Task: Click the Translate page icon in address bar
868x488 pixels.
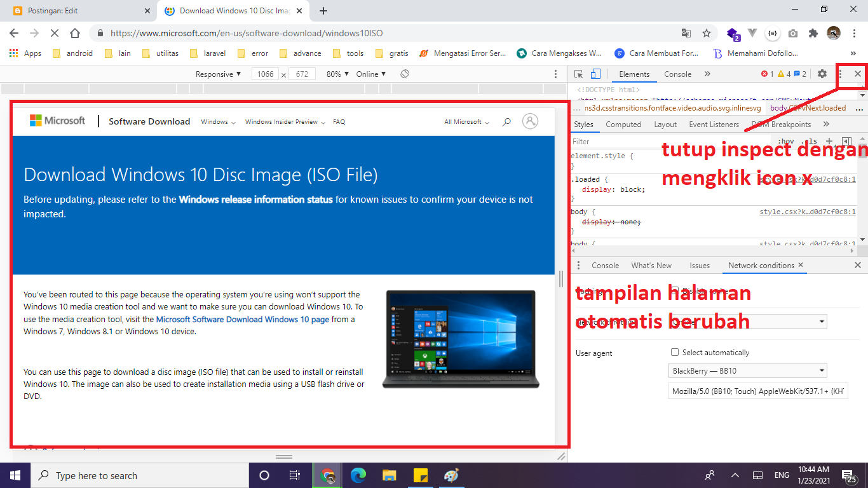Action: [x=686, y=33]
